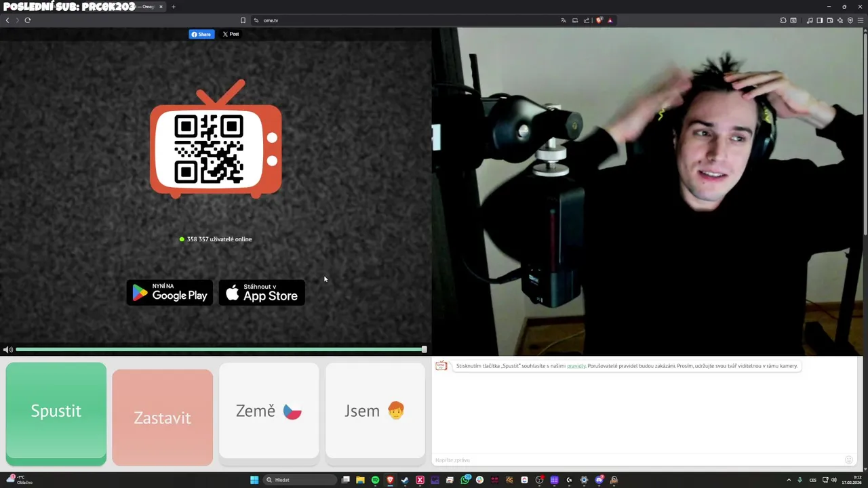Open the Brave playlist music icon
This screenshot has width=868, height=488.
[810, 20]
